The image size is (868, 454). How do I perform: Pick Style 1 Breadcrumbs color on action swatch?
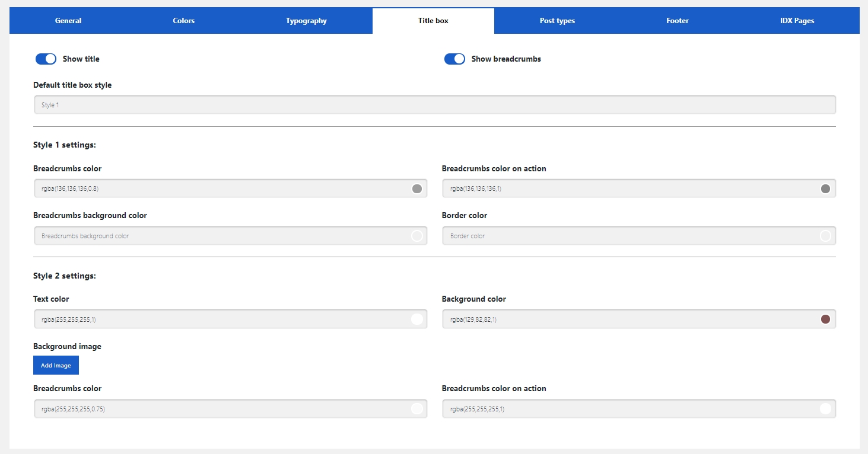tap(825, 188)
